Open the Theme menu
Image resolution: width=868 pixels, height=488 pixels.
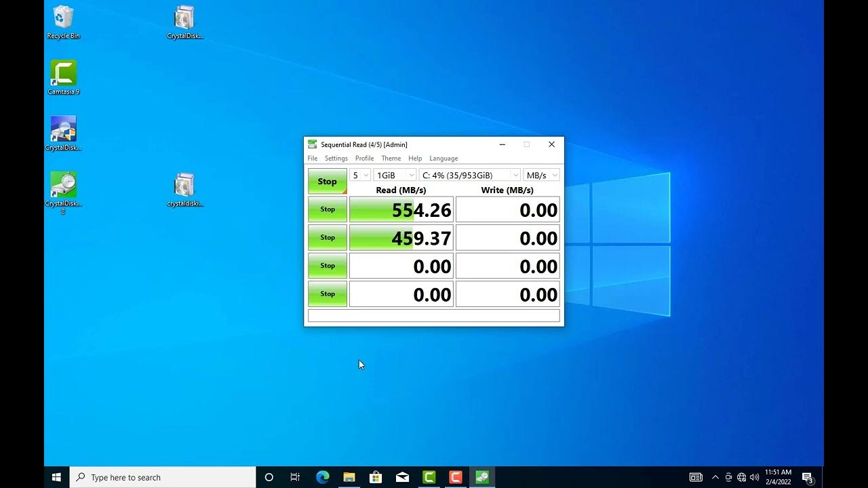point(391,158)
